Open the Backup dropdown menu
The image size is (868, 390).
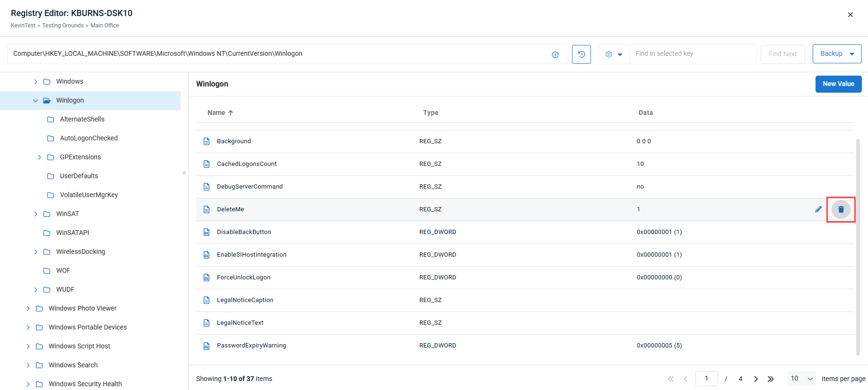click(x=837, y=54)
